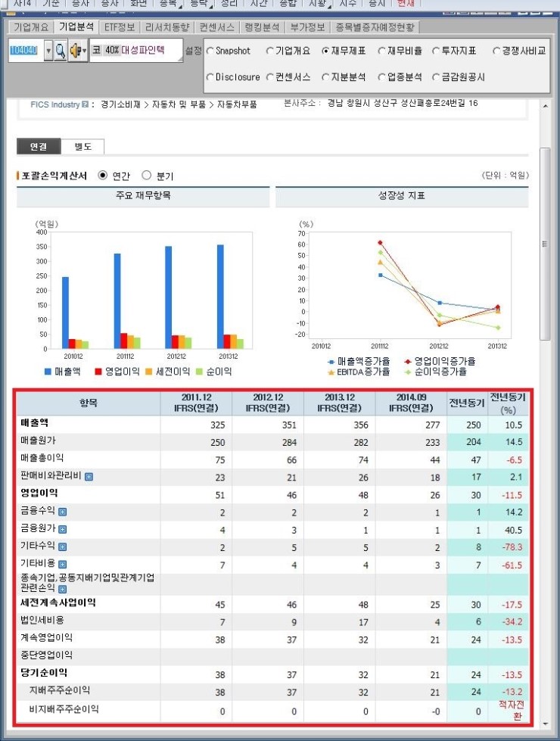
Task: Click the 매출액증가율 line legend marker
Action: click(331, 362)
